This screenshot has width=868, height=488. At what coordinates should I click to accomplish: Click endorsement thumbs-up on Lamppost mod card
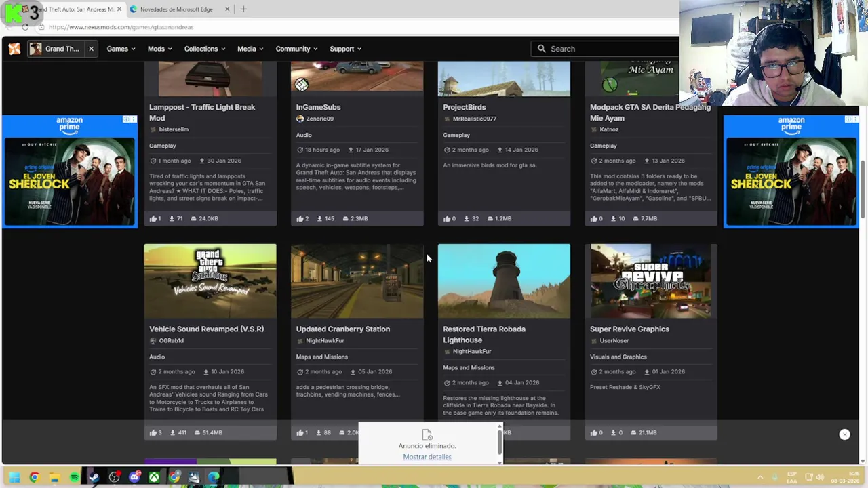(153, 218)
